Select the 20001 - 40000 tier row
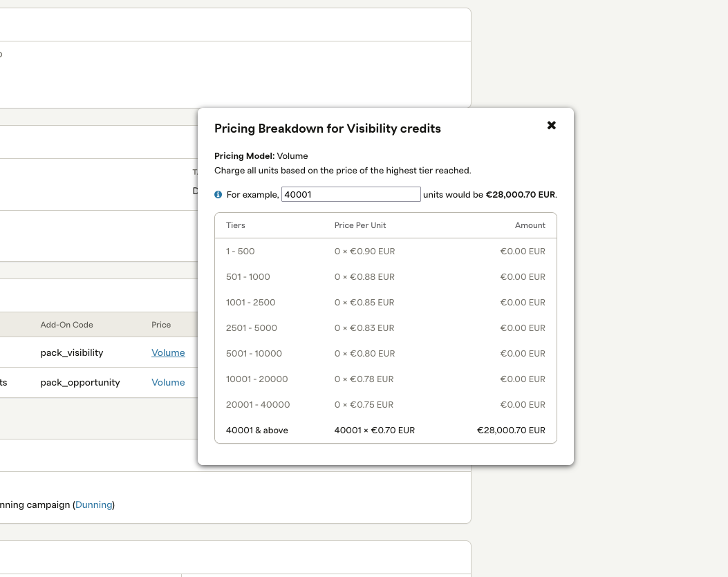 (385, 404)
